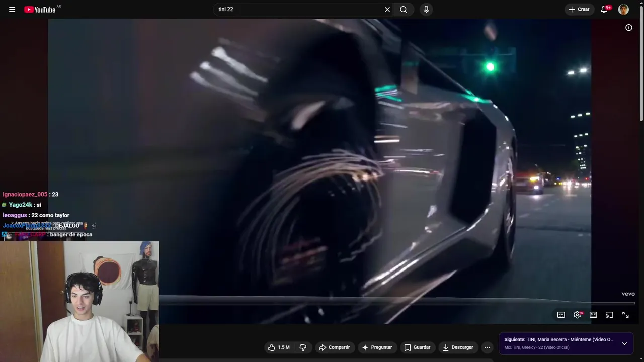Show video info card icon
This screenshot has height=362, width=644.
629,28
